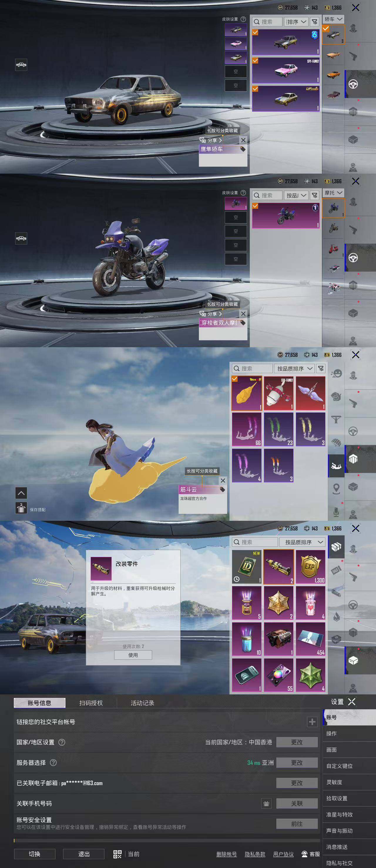Add a social account with the plus icon

pyautogui.click(x=312, y=722)
